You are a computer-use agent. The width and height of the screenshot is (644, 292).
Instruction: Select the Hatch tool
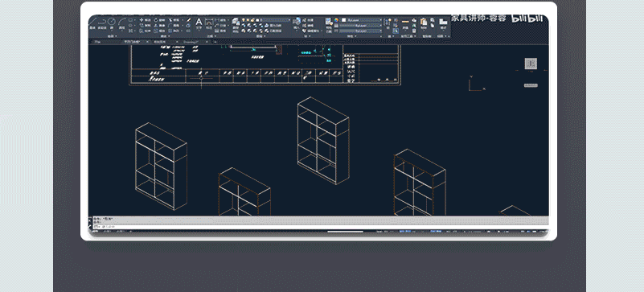pos(130,31)
